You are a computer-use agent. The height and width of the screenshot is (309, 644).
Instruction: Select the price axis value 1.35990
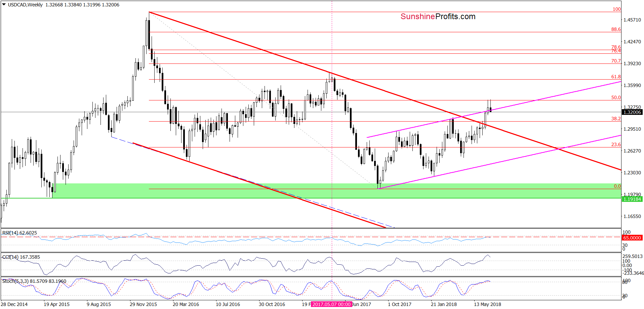pos(632,85)
